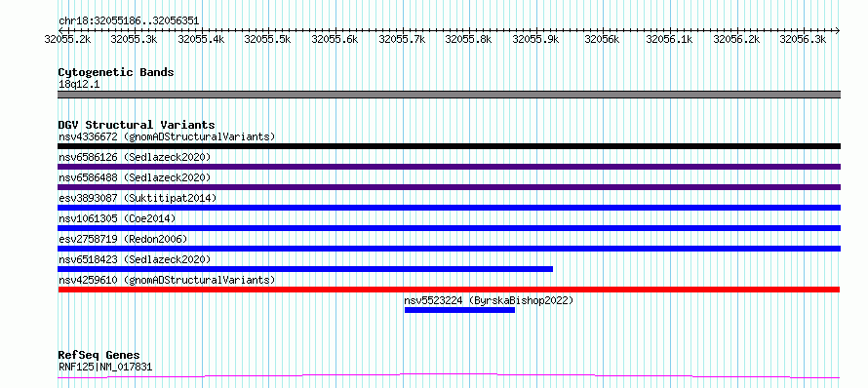Open variant label nsv4259610 (gnomADStructuralVariants)
Viewport: 868px width, 388px height.
point(167,280)
